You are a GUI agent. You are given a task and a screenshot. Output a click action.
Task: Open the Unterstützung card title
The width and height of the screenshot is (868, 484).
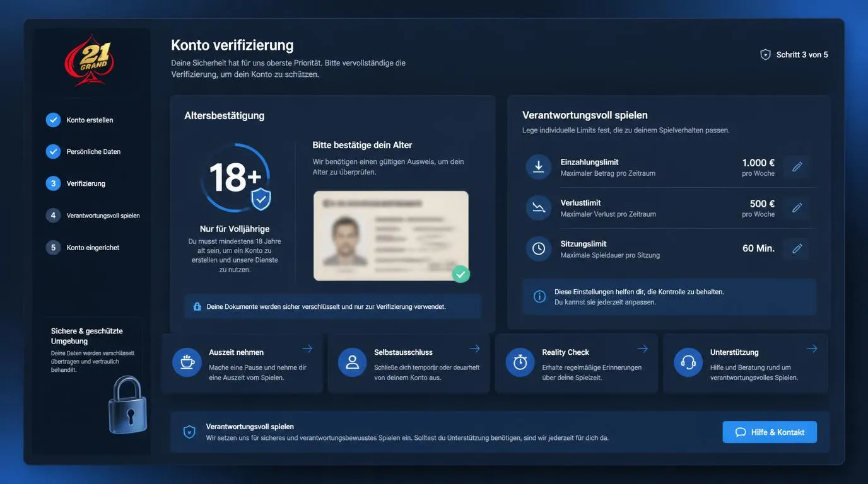point(734,352)
